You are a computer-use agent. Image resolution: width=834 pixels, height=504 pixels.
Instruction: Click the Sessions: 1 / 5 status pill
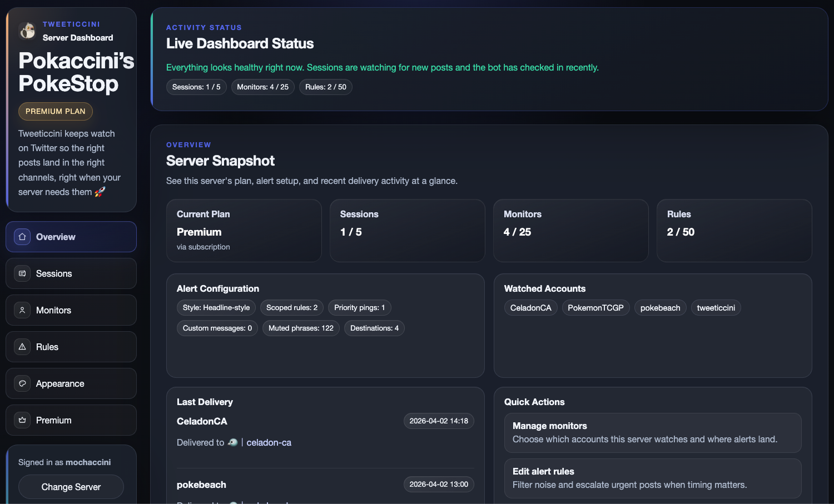196,87
